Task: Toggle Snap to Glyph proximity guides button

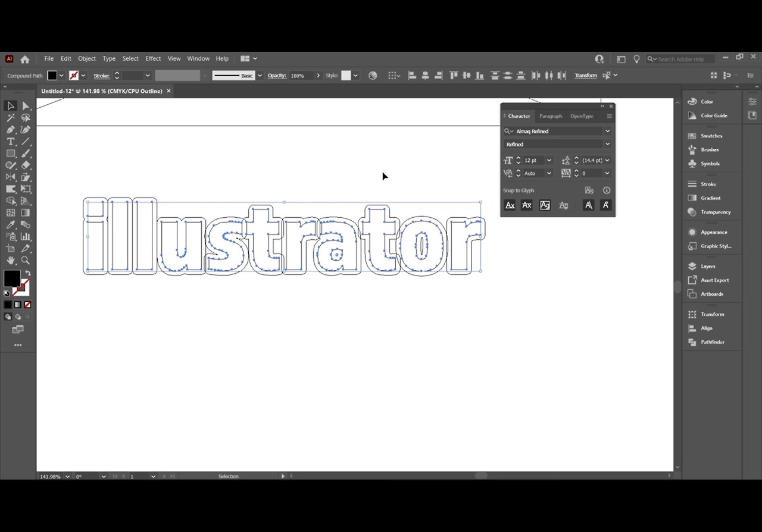Action: pyautogui.click(x=563, y=205)
